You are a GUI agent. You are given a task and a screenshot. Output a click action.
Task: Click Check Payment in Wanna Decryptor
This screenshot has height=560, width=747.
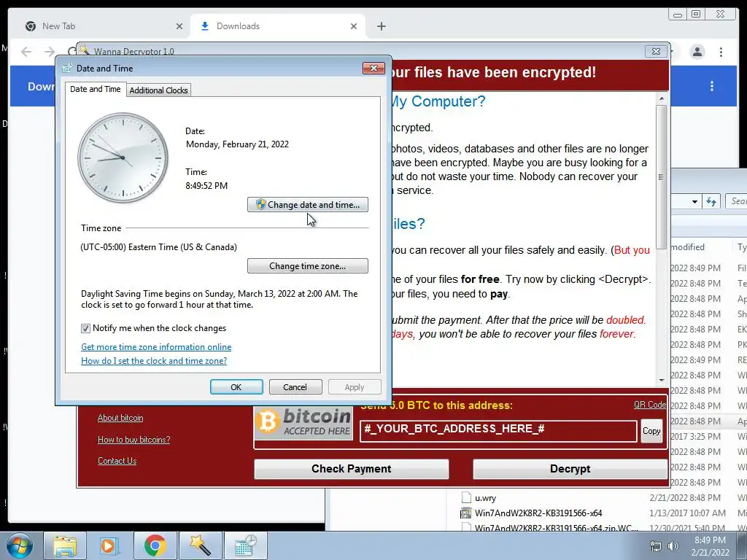(x=351, y=469)
